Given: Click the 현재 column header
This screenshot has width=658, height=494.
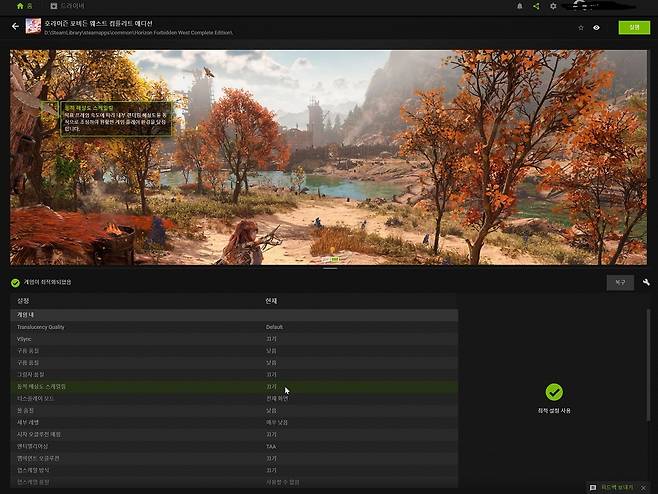Looking at the screenshot, I should (271, 301).
